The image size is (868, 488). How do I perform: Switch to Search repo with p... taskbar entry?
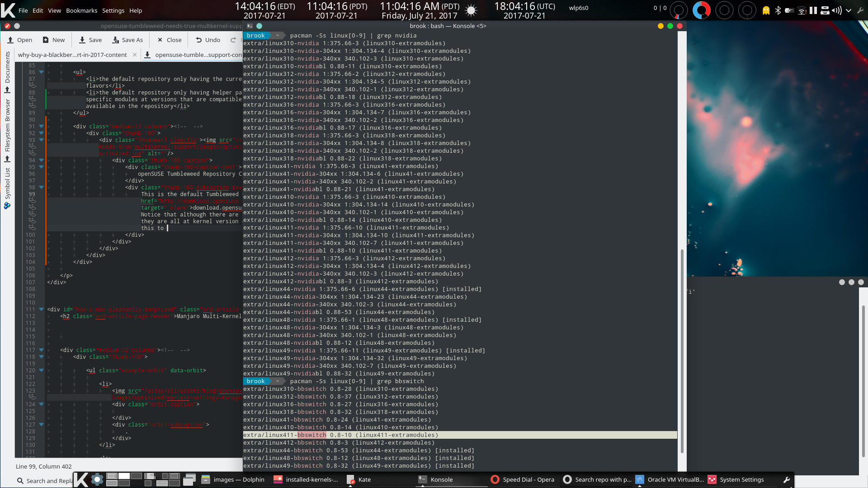click(597, 480)
